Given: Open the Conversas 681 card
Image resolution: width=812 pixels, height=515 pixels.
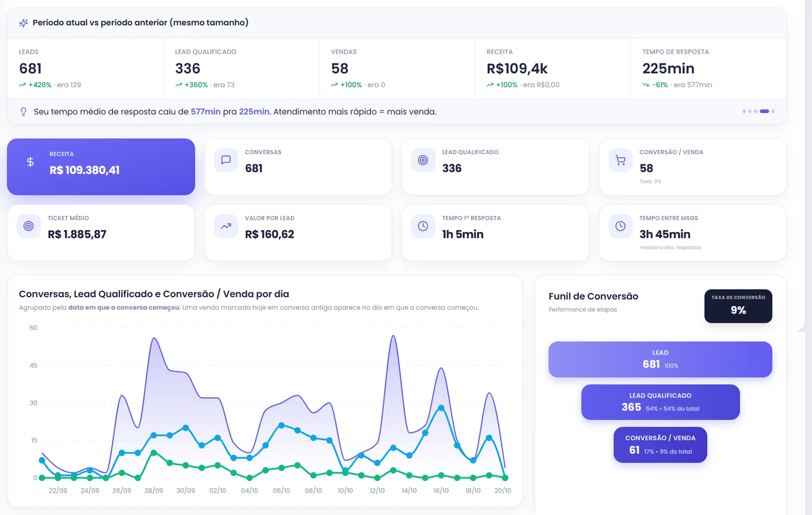Looking at the screenshot, I should [x=298, y=167].
